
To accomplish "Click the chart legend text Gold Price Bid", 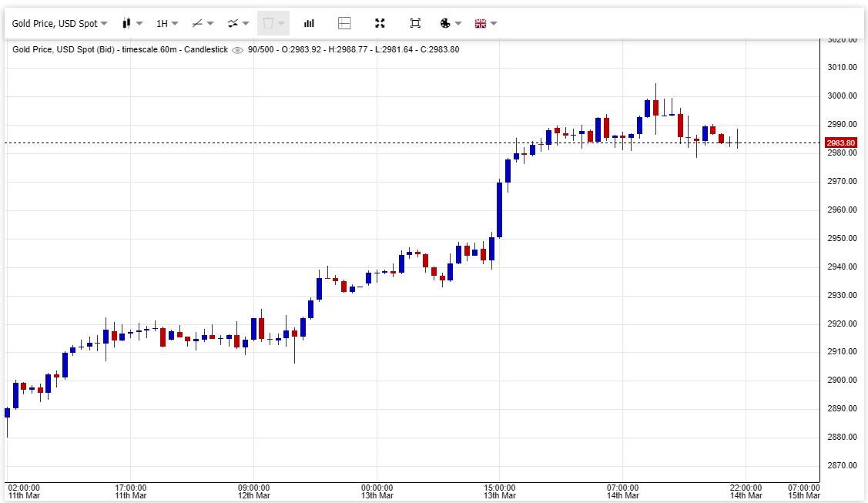I will click(119, 50).
